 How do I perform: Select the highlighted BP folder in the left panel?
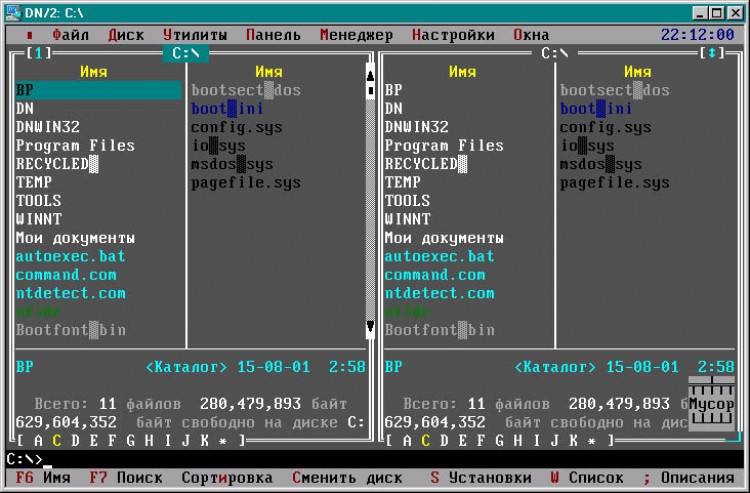[98, 90]
